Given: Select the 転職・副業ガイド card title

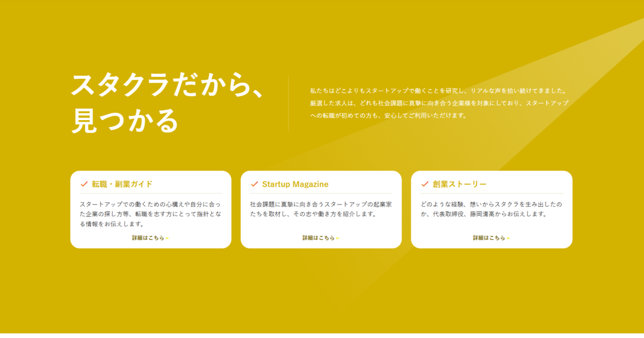Looking at the screenshot, I should 122,184.
